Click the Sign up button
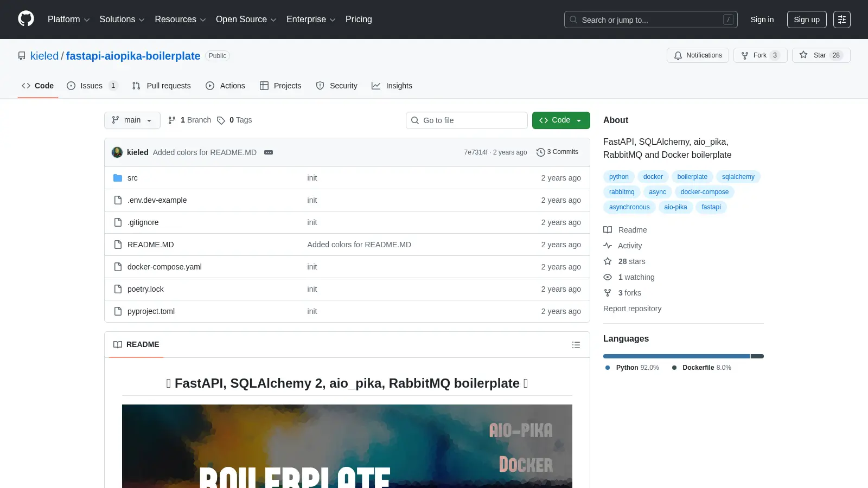868x488 pixels. coord(807,20)
